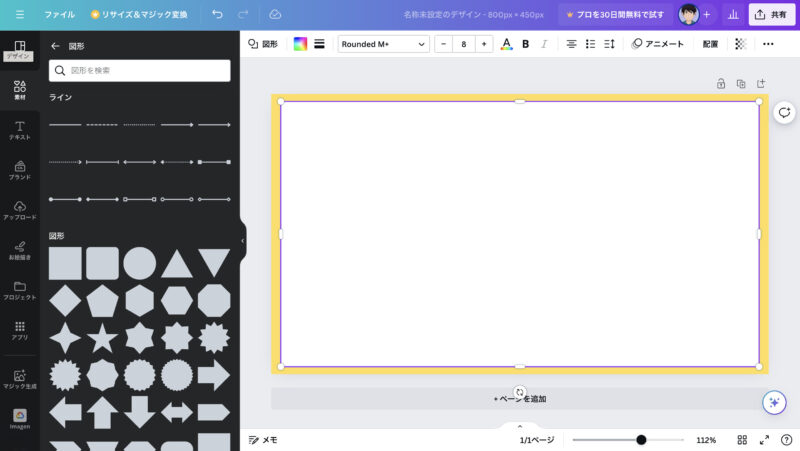Open the border style icon

[x=319, y=44]
